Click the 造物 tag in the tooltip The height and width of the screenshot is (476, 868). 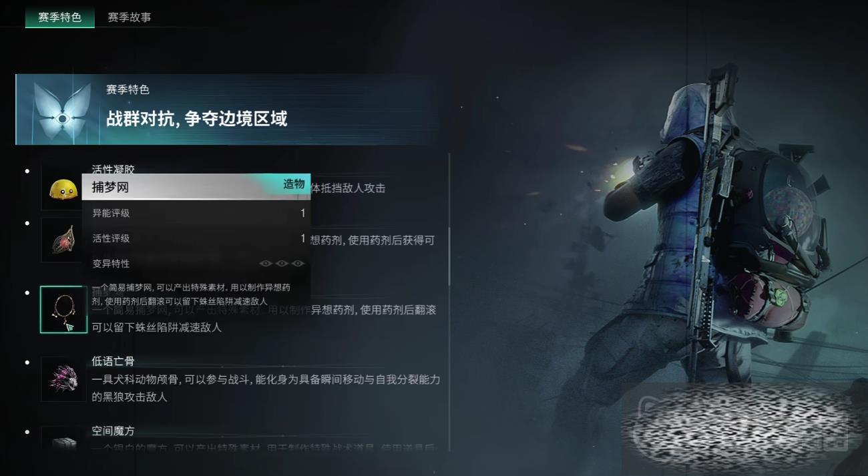click(294, 184)
